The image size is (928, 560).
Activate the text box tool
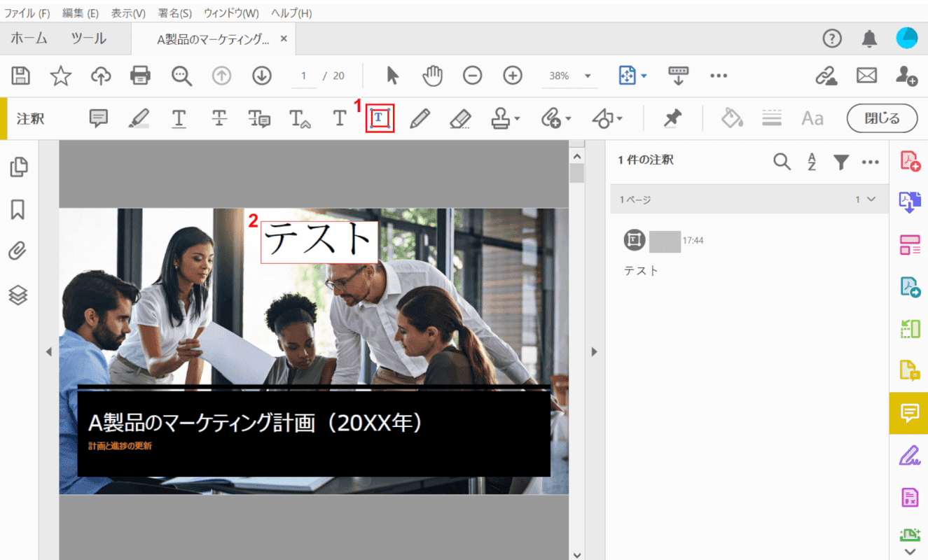tap(380, 118)
